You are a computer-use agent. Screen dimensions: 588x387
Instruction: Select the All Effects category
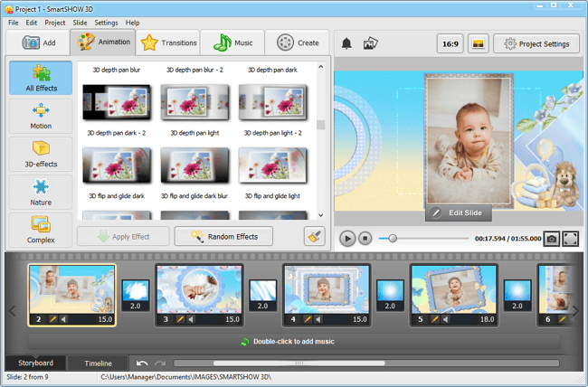click(41, 78)
